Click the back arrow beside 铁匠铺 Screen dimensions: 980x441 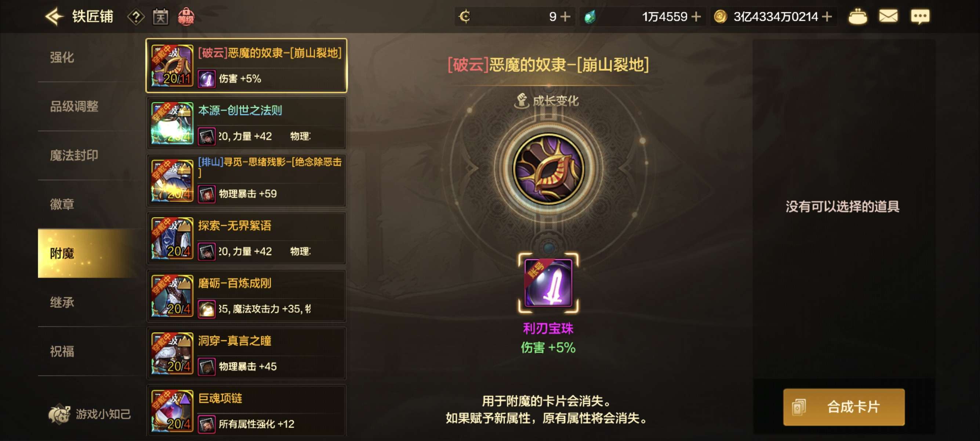[54, 17]
